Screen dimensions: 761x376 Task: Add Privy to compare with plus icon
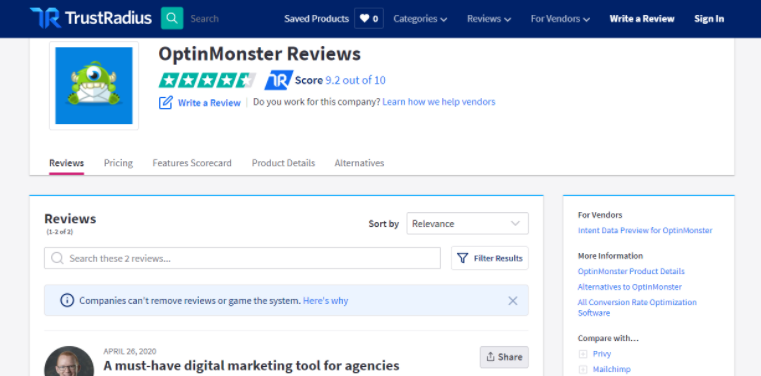coord(583,354)
